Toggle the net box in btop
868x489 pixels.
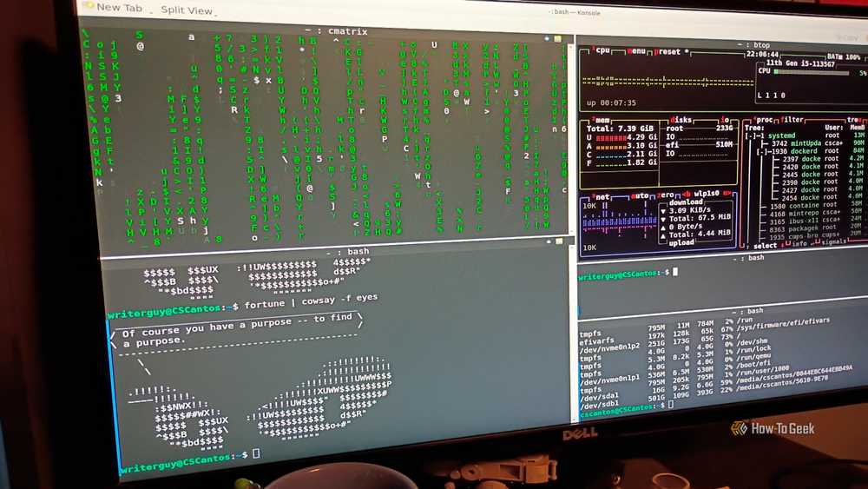point(602,196)
